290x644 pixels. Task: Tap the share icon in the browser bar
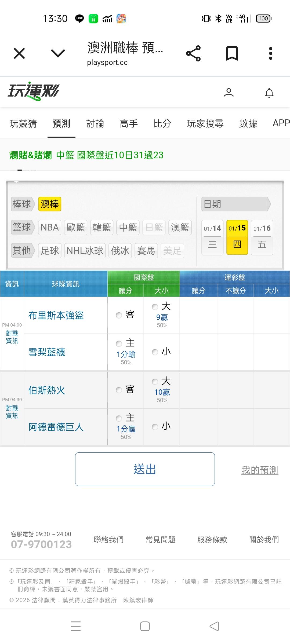[193, 53]
